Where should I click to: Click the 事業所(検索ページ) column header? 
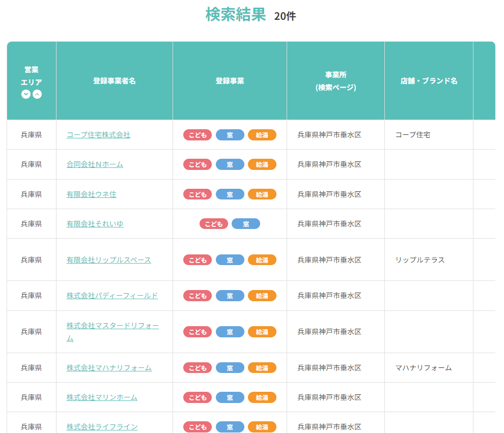[x=335, y=81]
